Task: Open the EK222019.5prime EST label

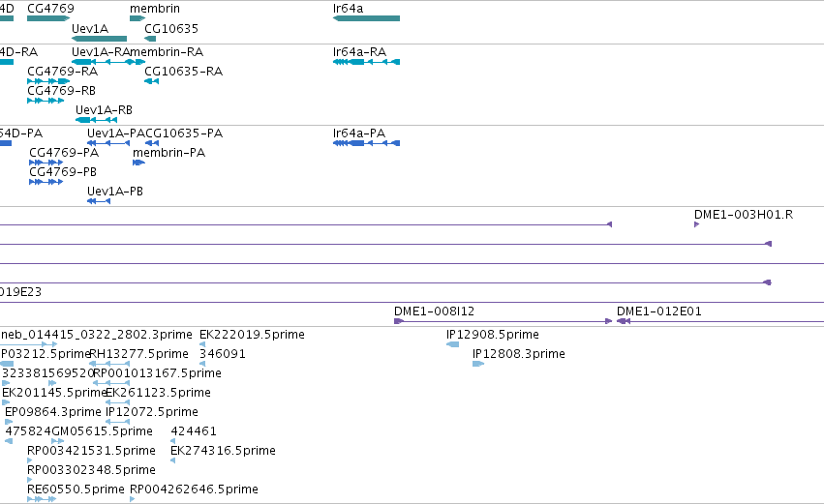Action: pyautogui.click(x=252, y=335)
